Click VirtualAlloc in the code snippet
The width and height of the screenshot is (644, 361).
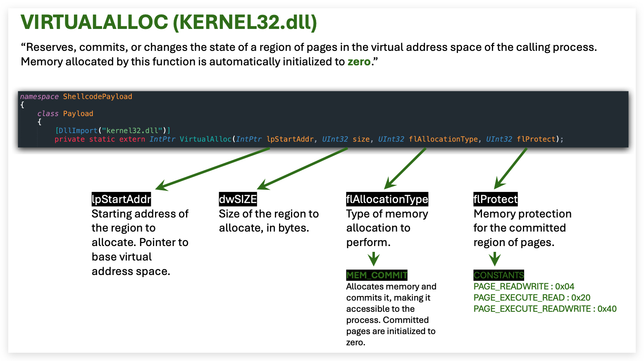click(x=205, y=139)
